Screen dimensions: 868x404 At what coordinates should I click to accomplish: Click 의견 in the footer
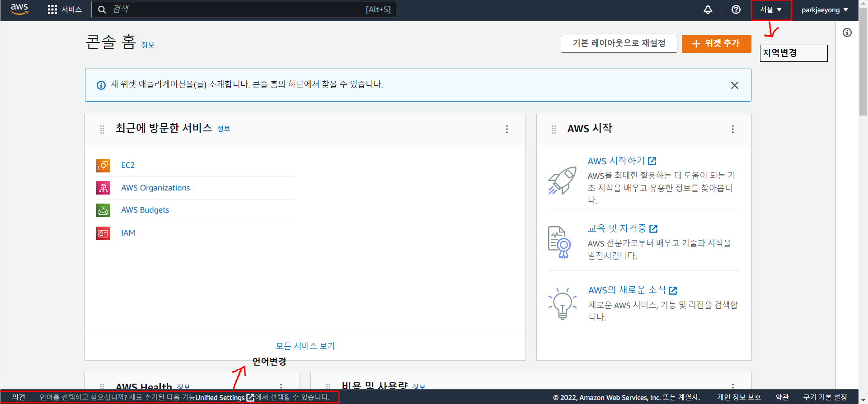pos(19,397)
